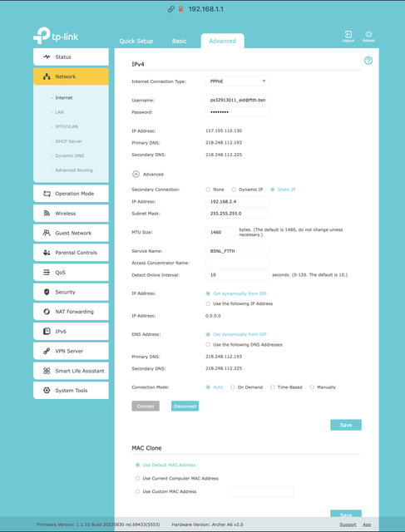Collapse the Advanced section chevron

coord(136,174)
